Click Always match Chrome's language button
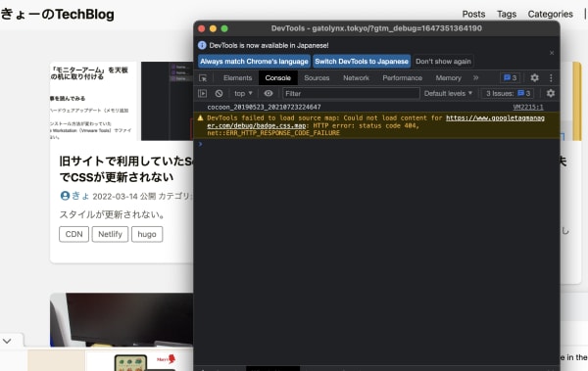This screenshot has width=588, height=371. [254, 62]
